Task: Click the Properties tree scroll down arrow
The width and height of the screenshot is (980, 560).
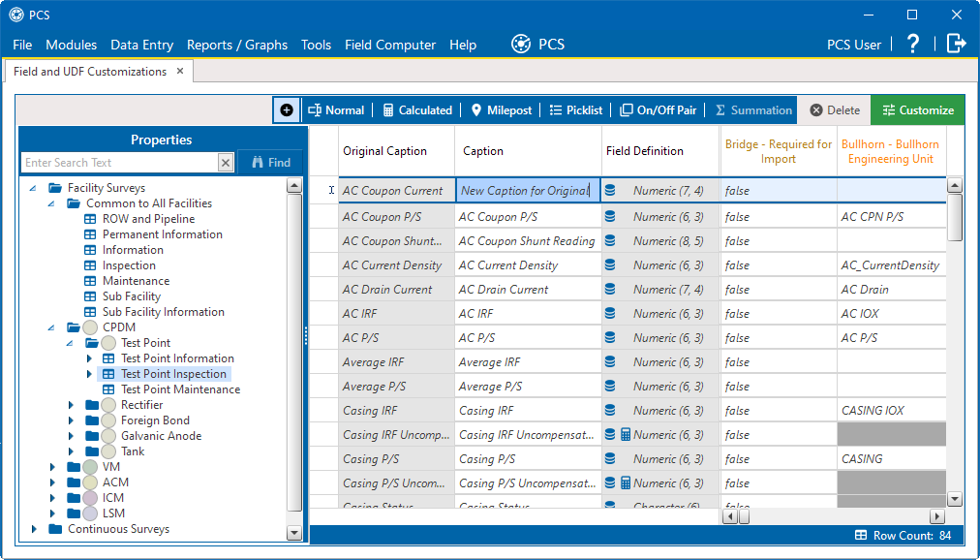Action: click(x=293, y=533)
